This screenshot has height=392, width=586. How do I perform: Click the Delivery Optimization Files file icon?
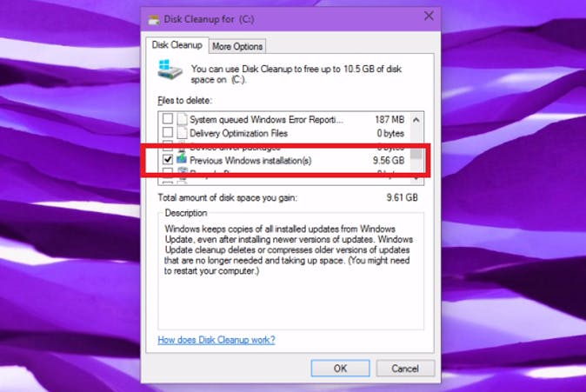pyautogui.click(x=182, y=133)
